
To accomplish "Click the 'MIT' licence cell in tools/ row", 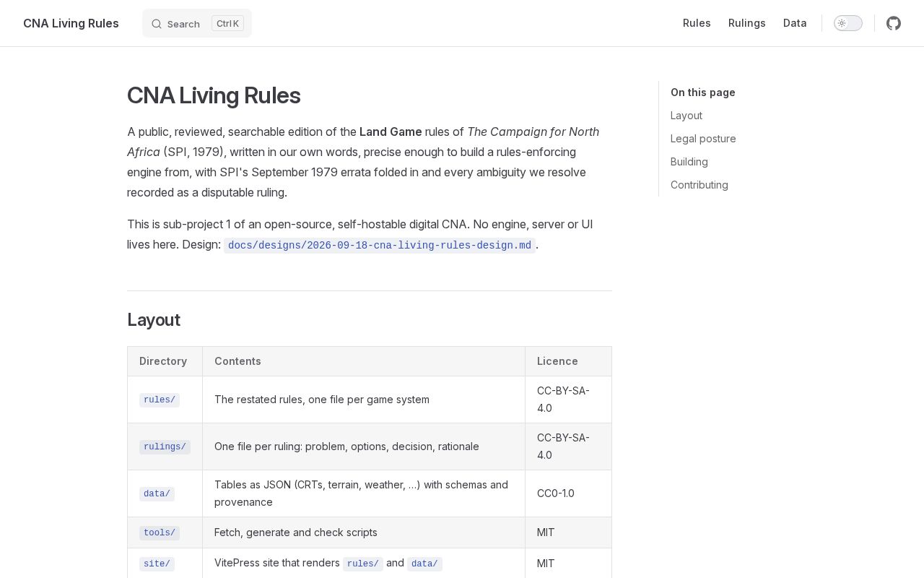I will coord(568,532).
